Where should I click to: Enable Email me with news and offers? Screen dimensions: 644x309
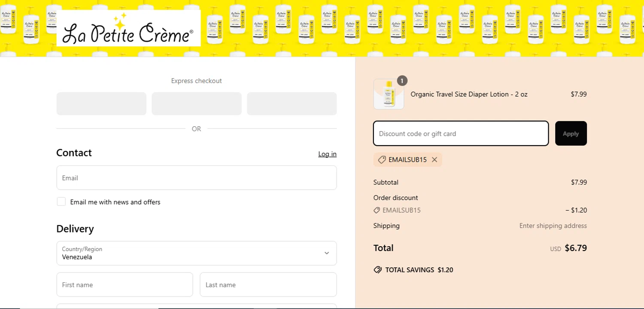pos(61,202)
